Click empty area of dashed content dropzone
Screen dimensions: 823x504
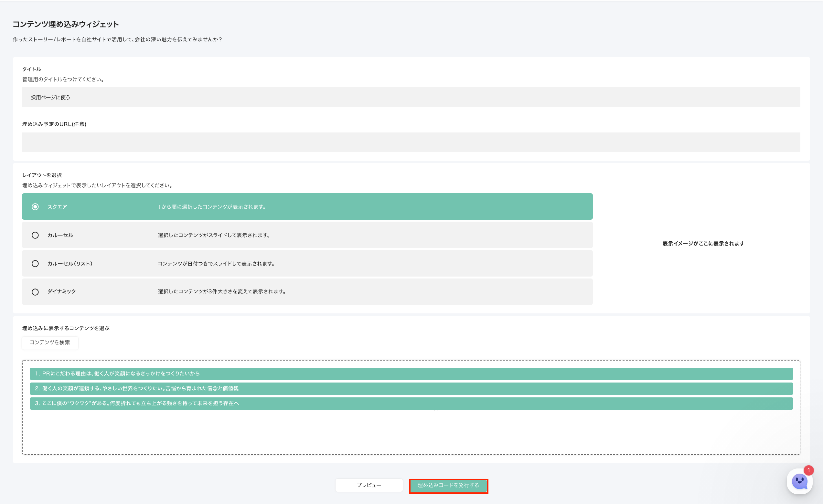411,434
